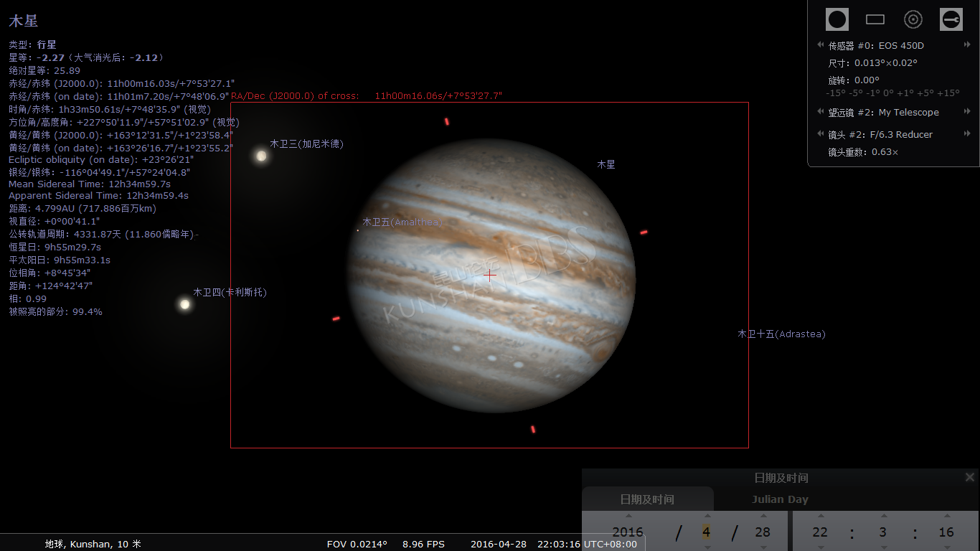980x551 pixels.
Task: Go to next lens after F/6.3 Reducer
Action: 967,134
